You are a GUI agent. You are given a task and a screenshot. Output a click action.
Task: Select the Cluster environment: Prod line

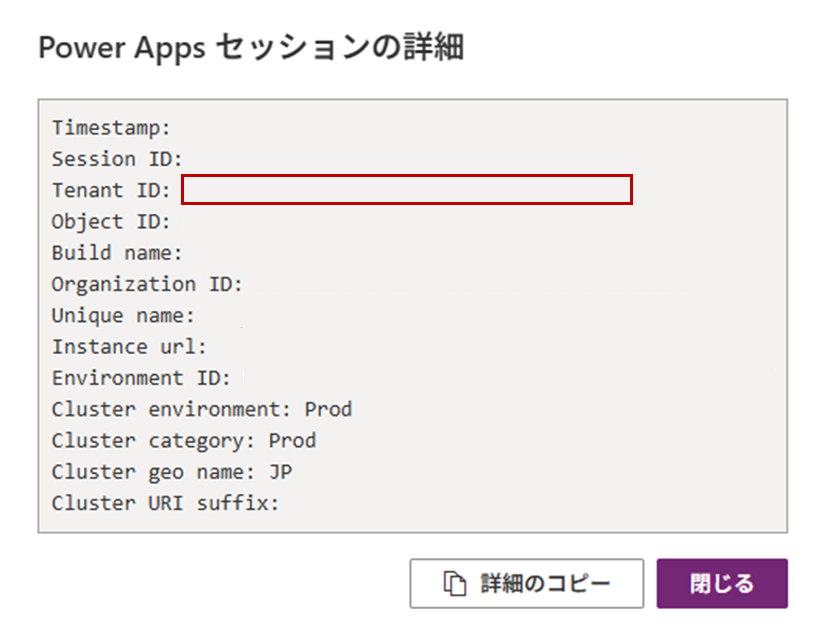(x=202, y=409)
